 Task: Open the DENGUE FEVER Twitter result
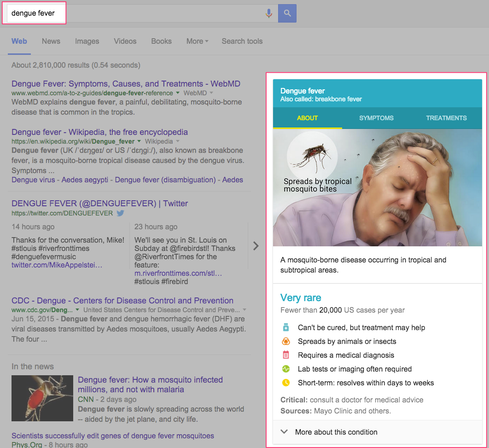[100, 203]
